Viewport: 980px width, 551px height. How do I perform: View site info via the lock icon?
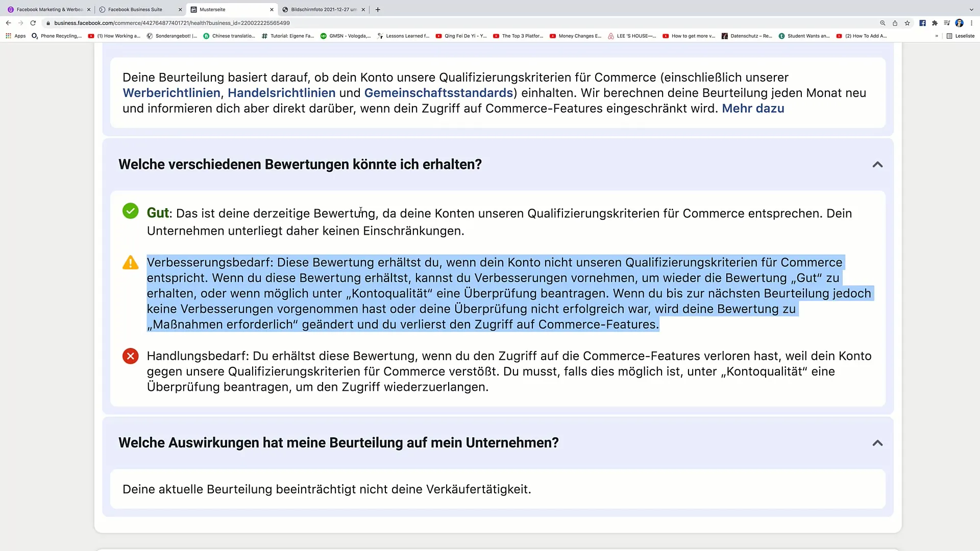[48, 23]
